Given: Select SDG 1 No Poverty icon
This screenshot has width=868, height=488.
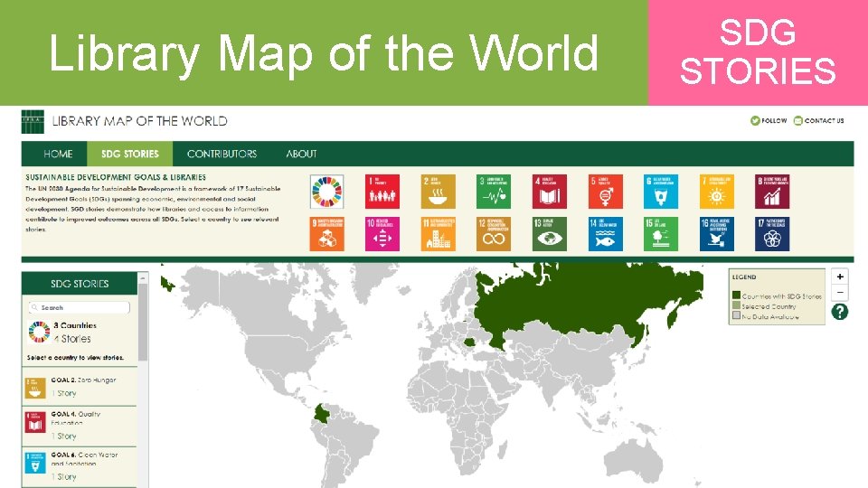Looking at the screenshot, I should 382,192.
